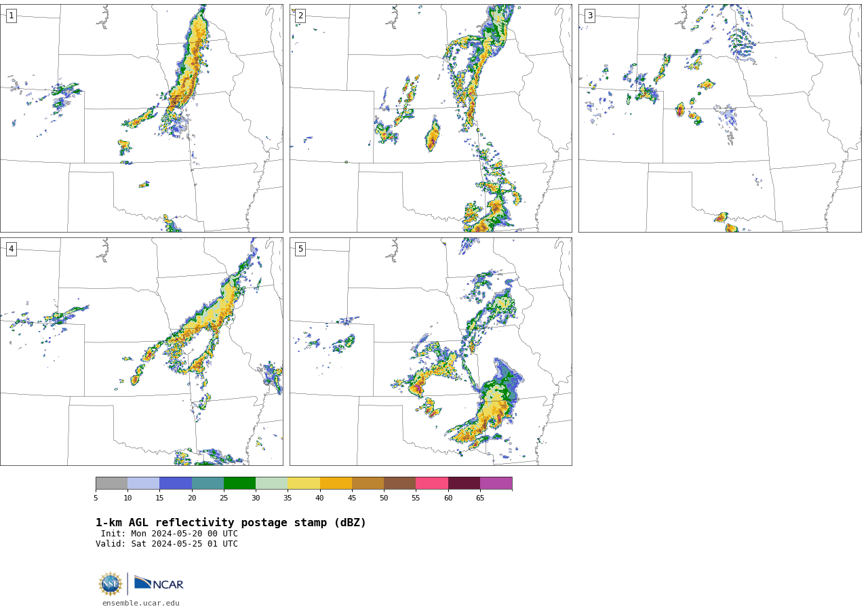
Task: Click the panel number 5 label box
Action: (x=300, y=249)
